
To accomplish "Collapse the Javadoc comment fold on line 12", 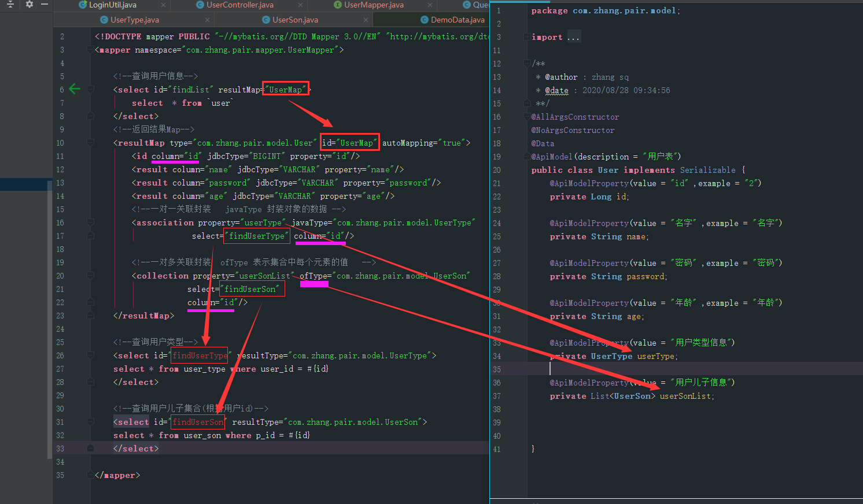I will 527,63.
